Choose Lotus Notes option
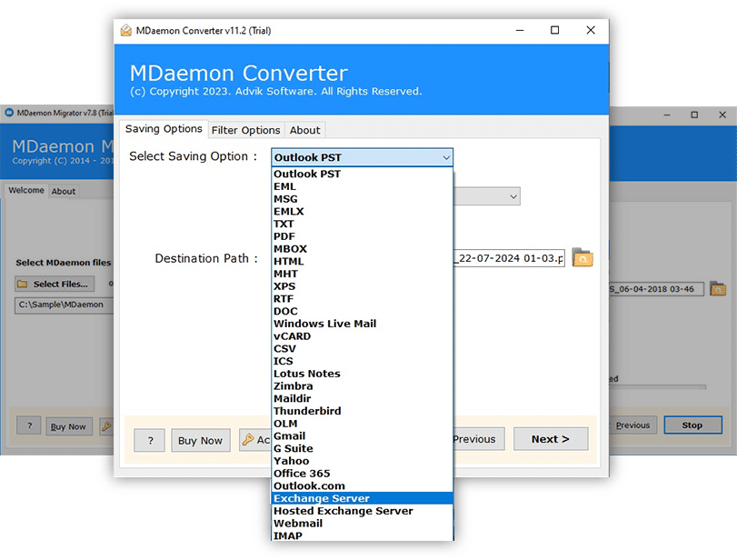737x560 pixels. (362, 374)
